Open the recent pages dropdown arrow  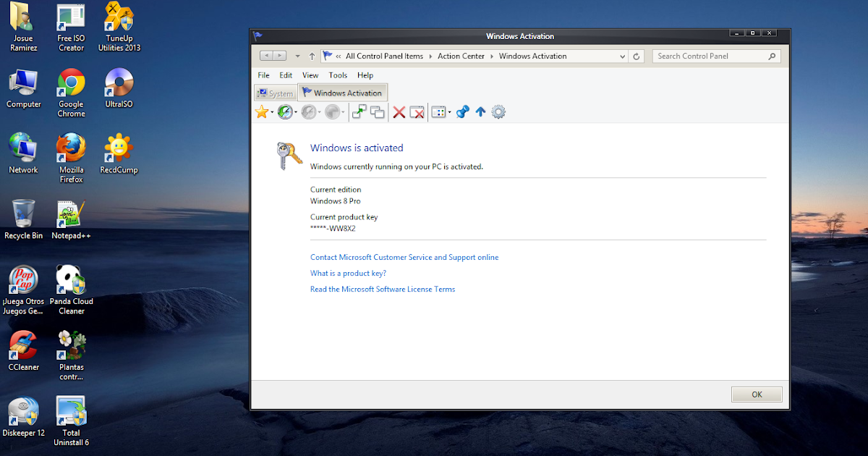[297, 56]
